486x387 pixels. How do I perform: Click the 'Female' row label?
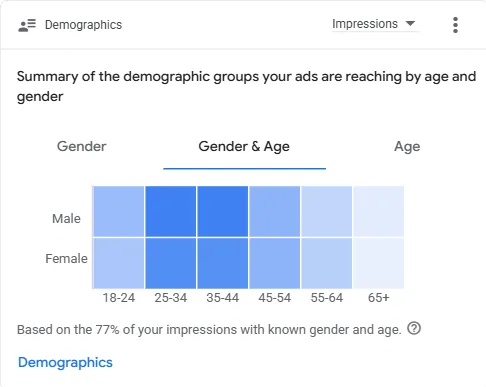(x=66, y=259)
